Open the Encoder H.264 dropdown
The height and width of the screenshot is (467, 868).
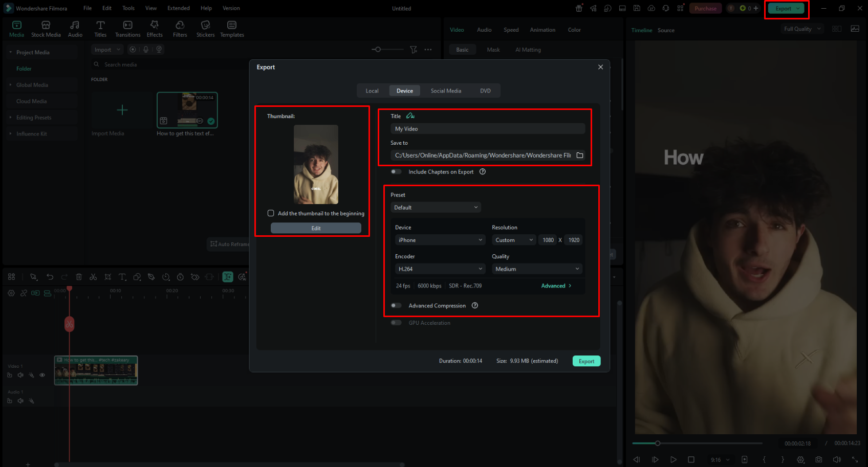(440, 269)
